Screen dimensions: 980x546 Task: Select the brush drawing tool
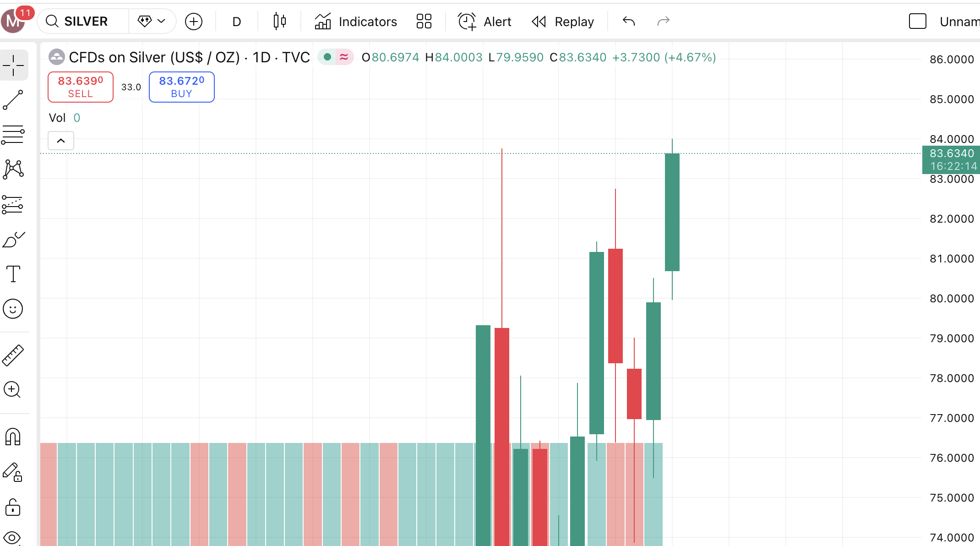pyautogui.click(x=13, y=240)
